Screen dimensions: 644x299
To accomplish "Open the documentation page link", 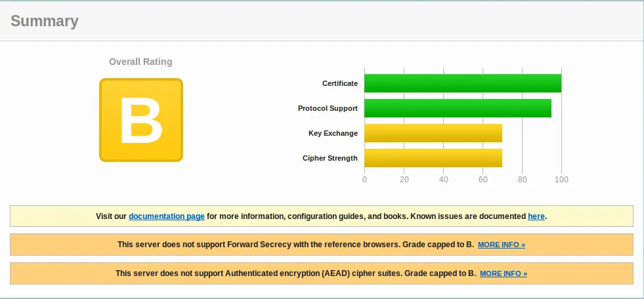I will [167, 216].
